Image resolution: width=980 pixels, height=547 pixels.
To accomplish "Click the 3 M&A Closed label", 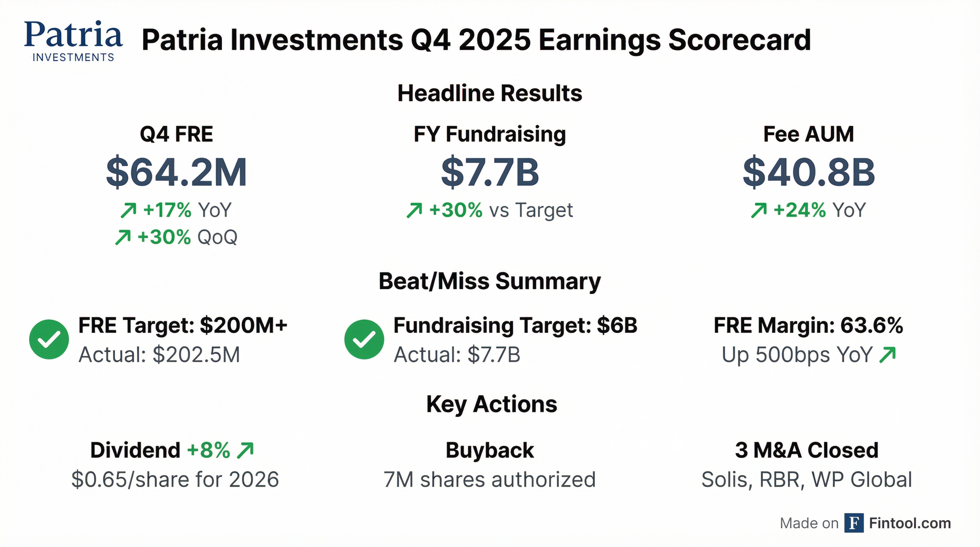I will point(807,450).
